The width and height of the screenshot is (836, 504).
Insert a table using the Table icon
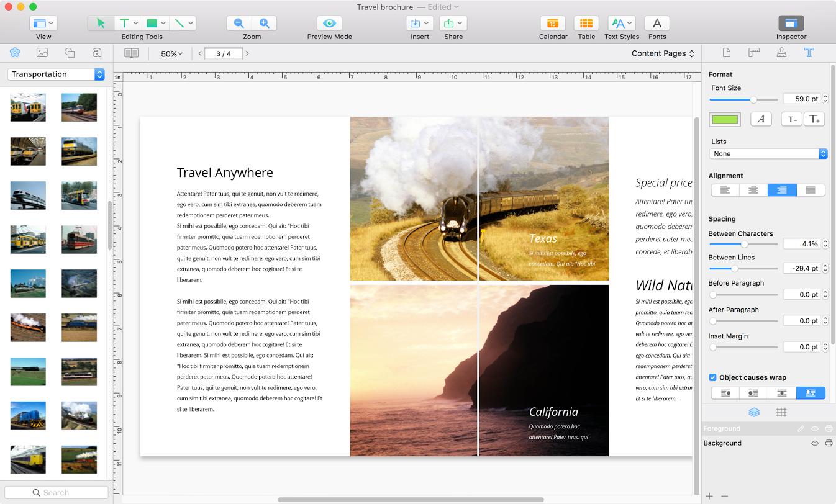pyautogui.click(x=586, y=24)
